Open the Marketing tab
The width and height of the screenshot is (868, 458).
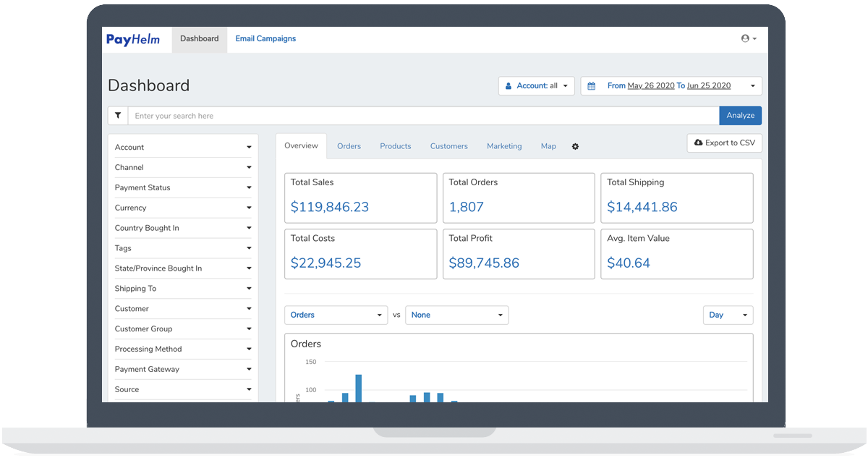click(x=504, y=146)
